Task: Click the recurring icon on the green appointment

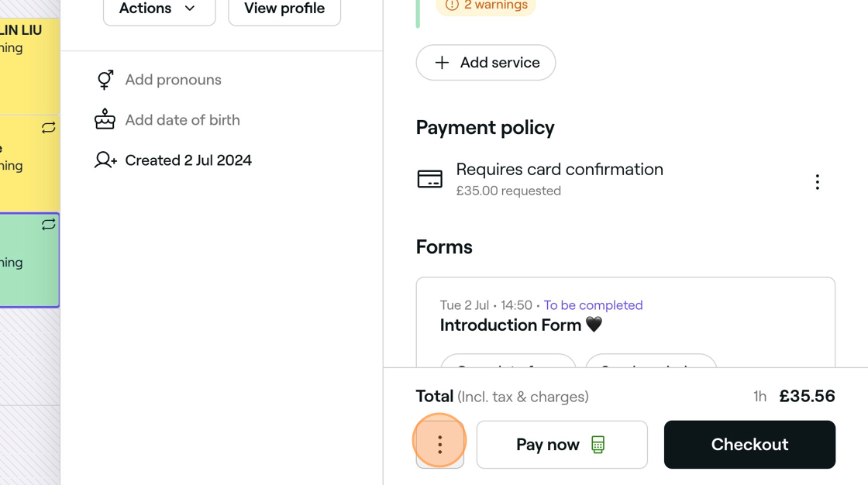Action: [x=48, y=225]
